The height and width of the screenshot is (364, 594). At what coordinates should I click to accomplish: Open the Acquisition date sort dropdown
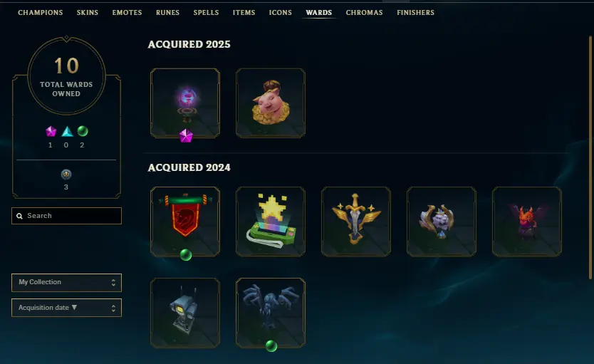click(67, 308)
